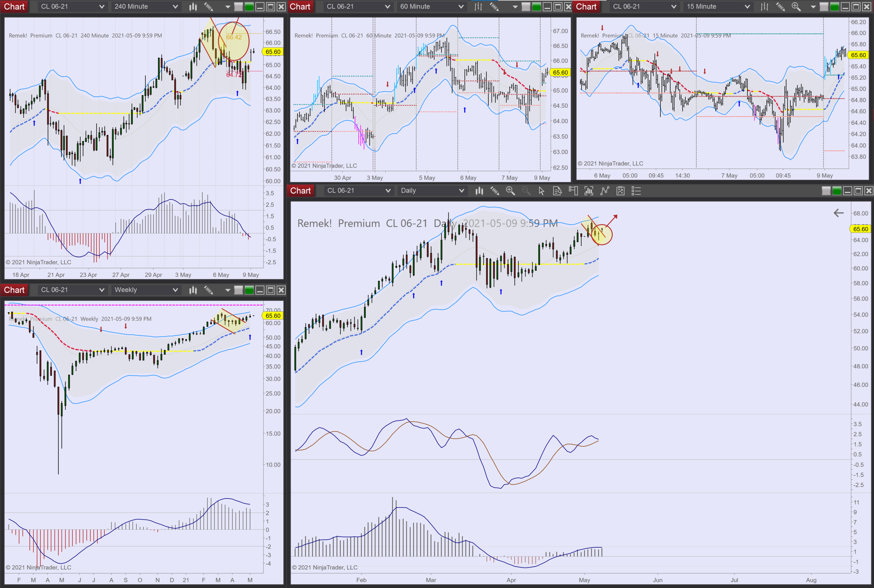The height and width of the screenshot is (588, 874).
Task: Select drawing tools pencil in Daily chart
Action: point(495,191)
